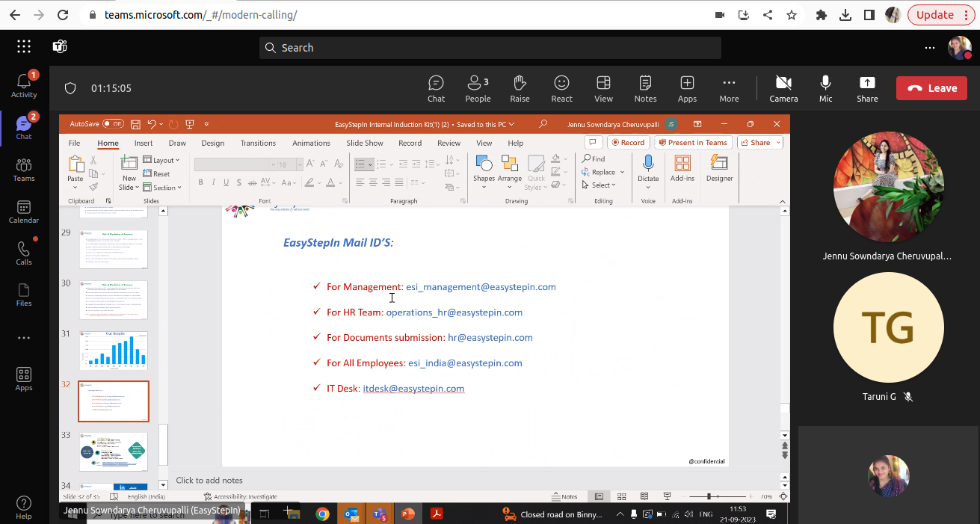This screenshot has height=524, width=980.
Task: Open the Calendar in Teams sidebar
Action: [x=24, y=212]
